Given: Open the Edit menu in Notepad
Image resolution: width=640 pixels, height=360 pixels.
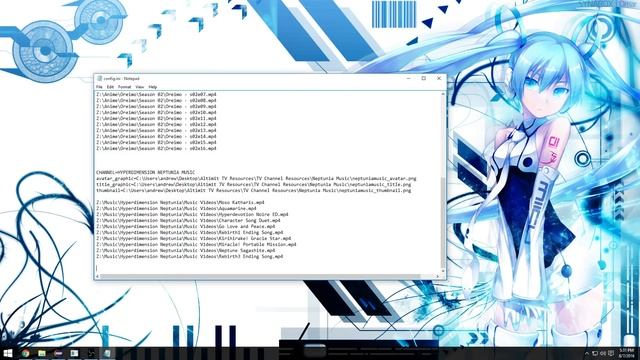Looking at the screenshot, I should pos(110,87).
